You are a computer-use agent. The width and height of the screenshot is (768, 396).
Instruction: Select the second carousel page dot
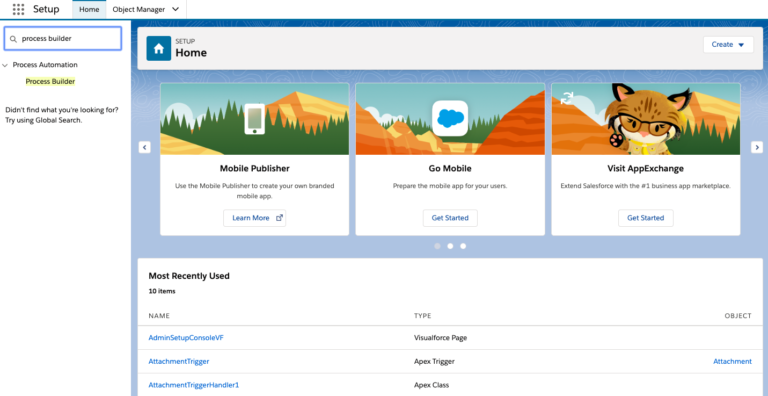pyautogui.click(x=450, y=246)
